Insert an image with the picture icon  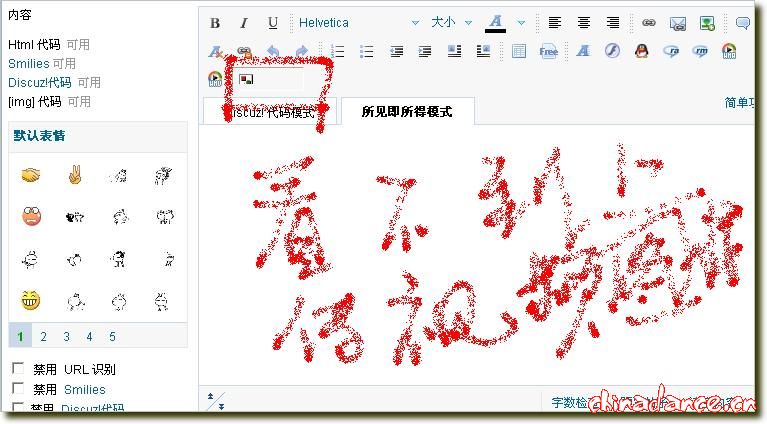click(x=707, y=23)
